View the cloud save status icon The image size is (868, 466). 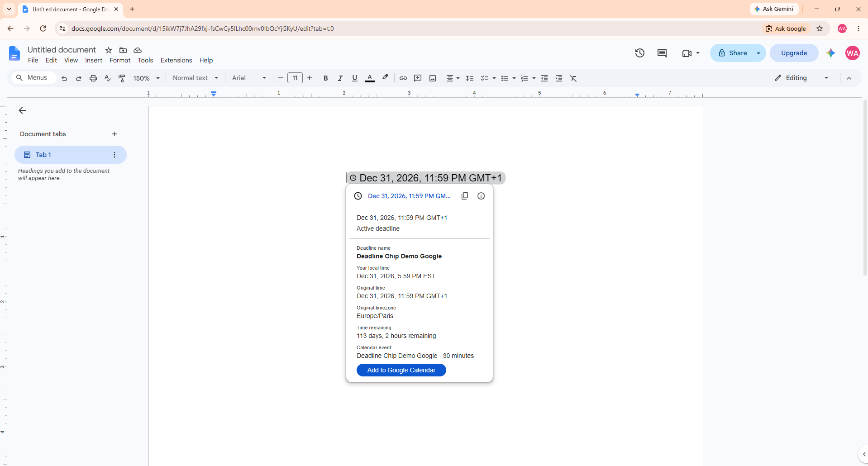point(138,50)
